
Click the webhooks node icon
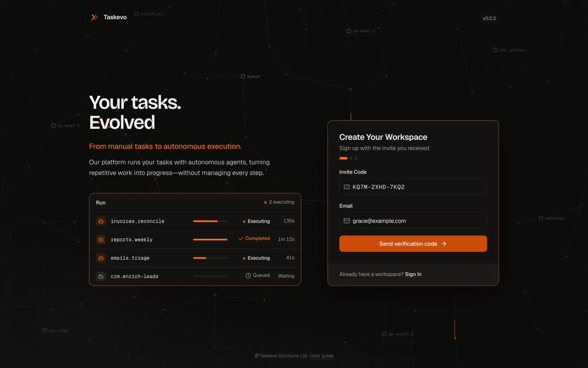point(541,219)
